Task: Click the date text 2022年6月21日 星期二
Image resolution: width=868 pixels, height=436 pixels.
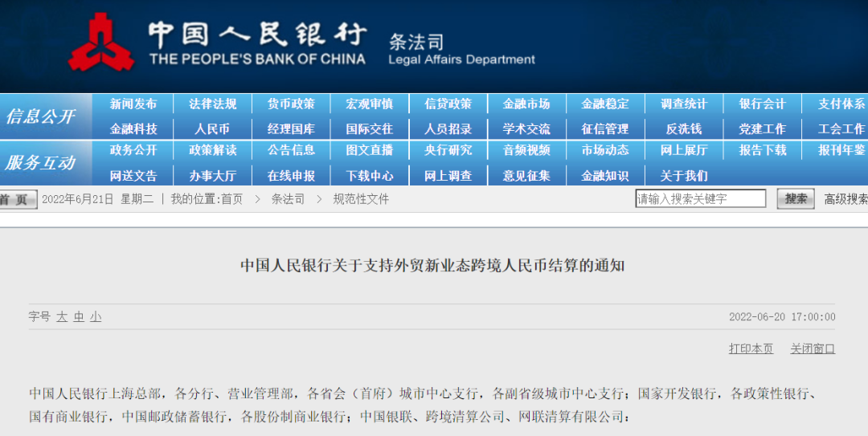Action: pos(98,199)
